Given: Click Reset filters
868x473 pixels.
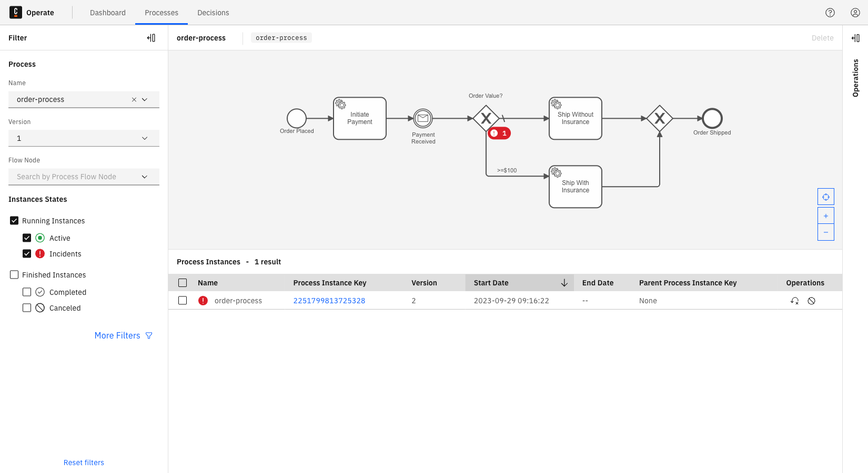Looking at the screenshot, I should 84,462.
